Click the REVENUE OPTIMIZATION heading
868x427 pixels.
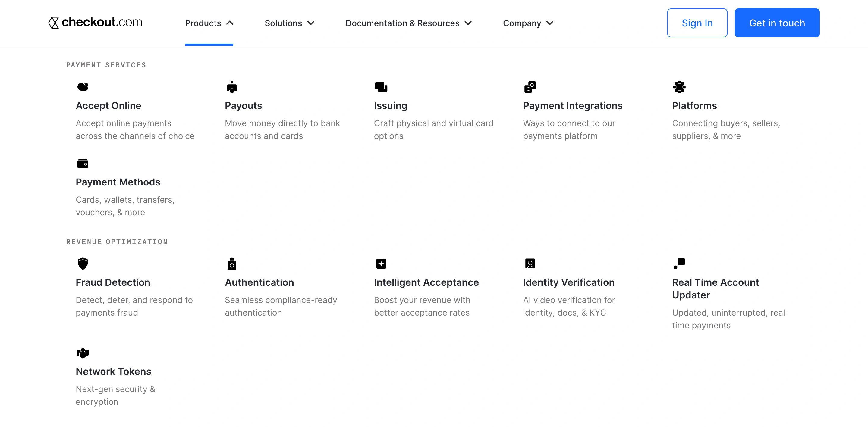[x=117, y=242]
